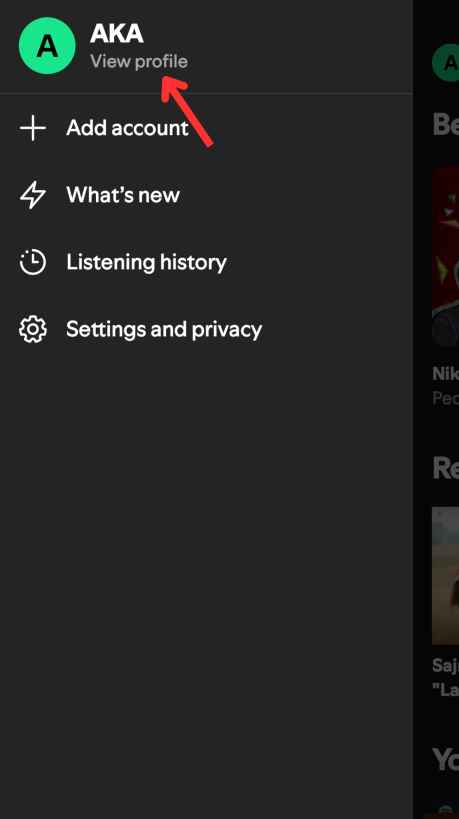Open the 'View profile' link
Screen dimensions: 459x819
click(139, 61)
